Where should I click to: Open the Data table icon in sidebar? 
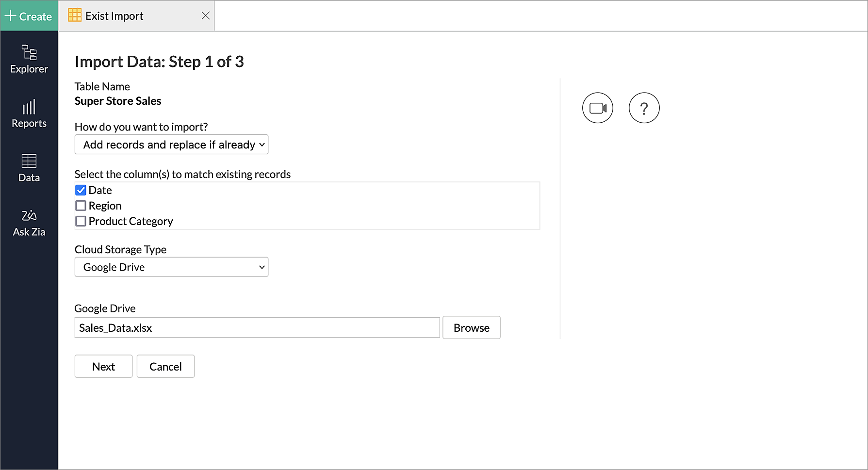click(29, 161)
